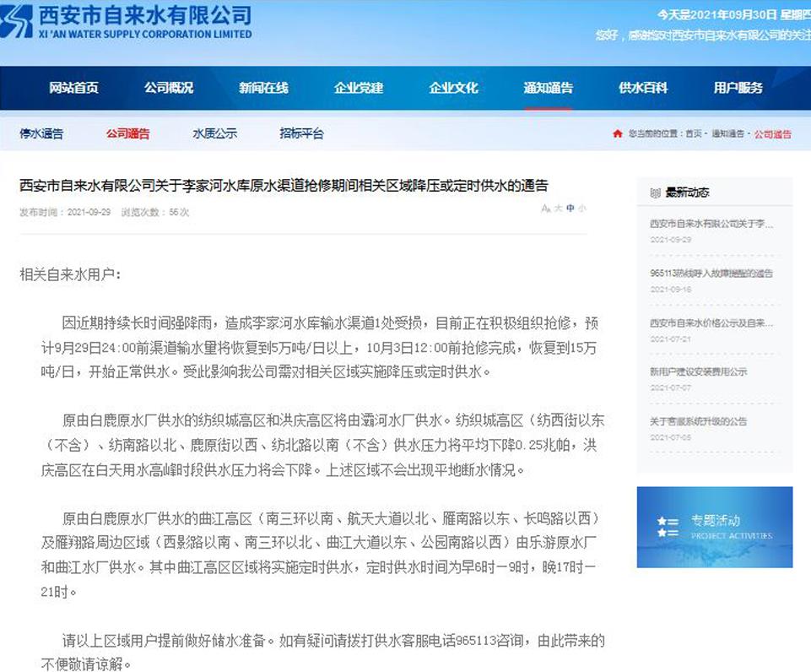Click the Xi'an Water Supply company logo

coord(18,22)
